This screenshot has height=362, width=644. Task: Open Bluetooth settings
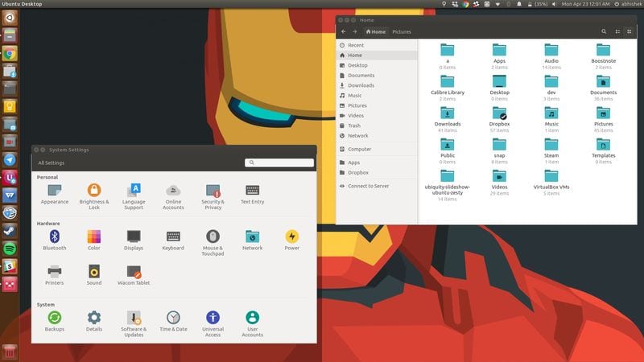click(55, 240)
